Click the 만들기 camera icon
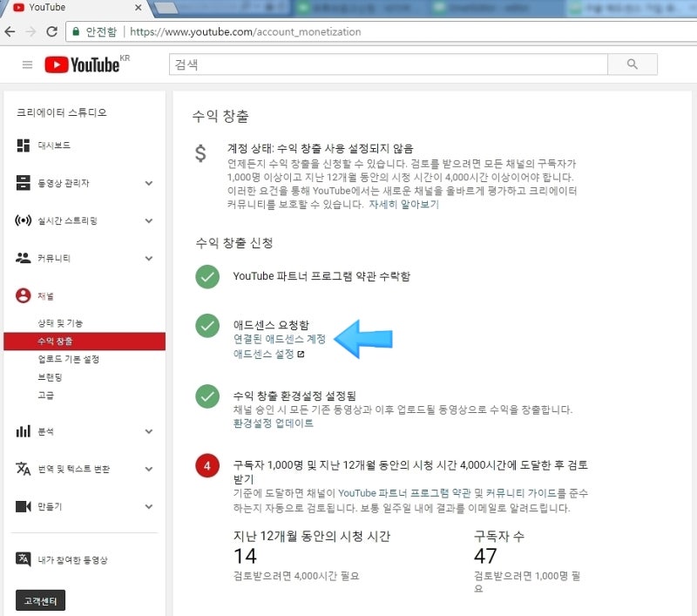This screenshot has height=616, width=697. click(24, 506)
